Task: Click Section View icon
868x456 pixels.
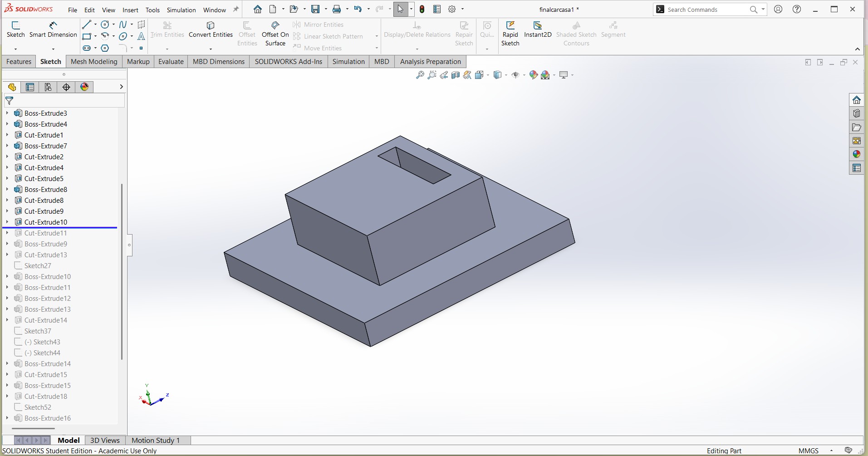Action: point(456,75)
